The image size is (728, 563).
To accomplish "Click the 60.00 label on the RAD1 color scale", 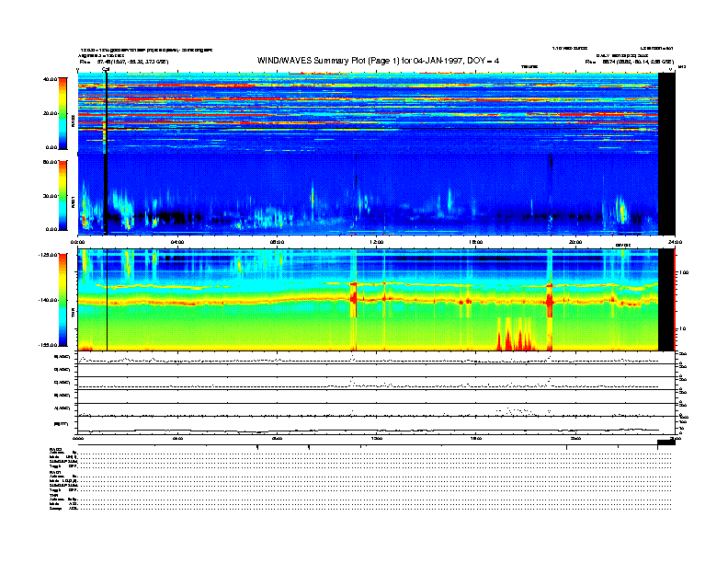I will (50, 162).
